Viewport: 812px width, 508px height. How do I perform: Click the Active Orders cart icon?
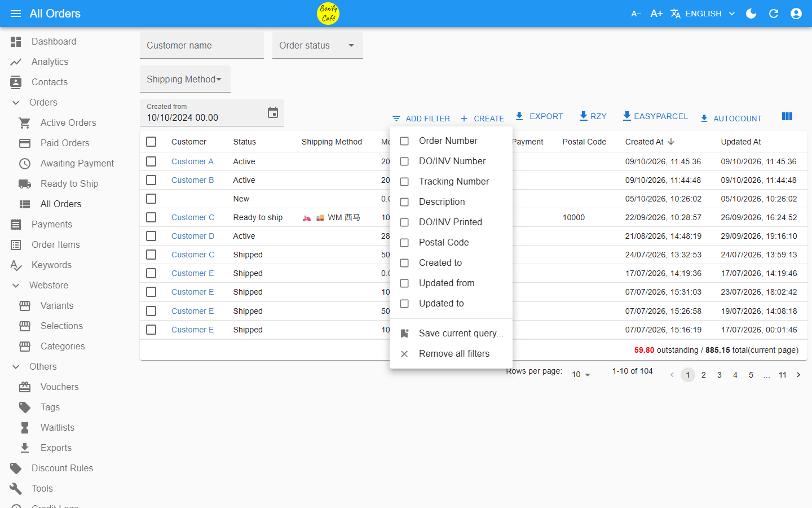click(x=25, y=123)
